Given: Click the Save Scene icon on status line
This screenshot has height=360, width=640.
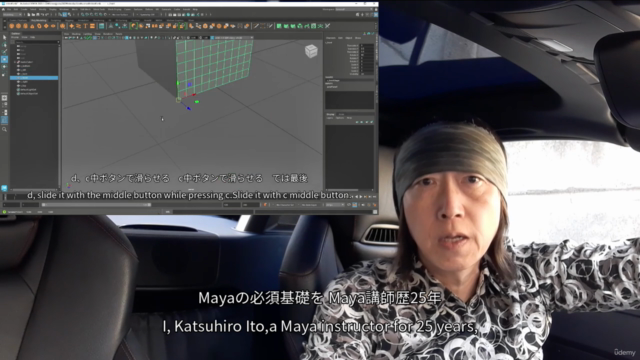Looking at the screenshot, I should click(x=38, y=15).
